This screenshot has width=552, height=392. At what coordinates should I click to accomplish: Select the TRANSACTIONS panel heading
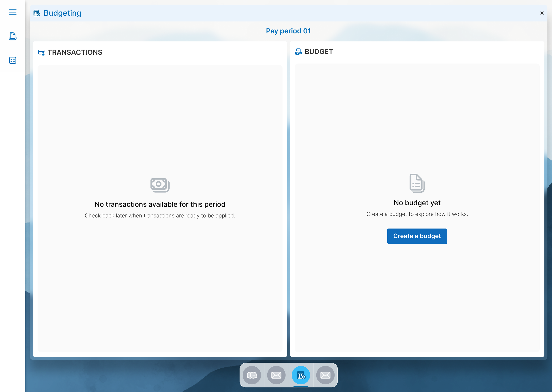pyautogui.click(x=75, y=52)
